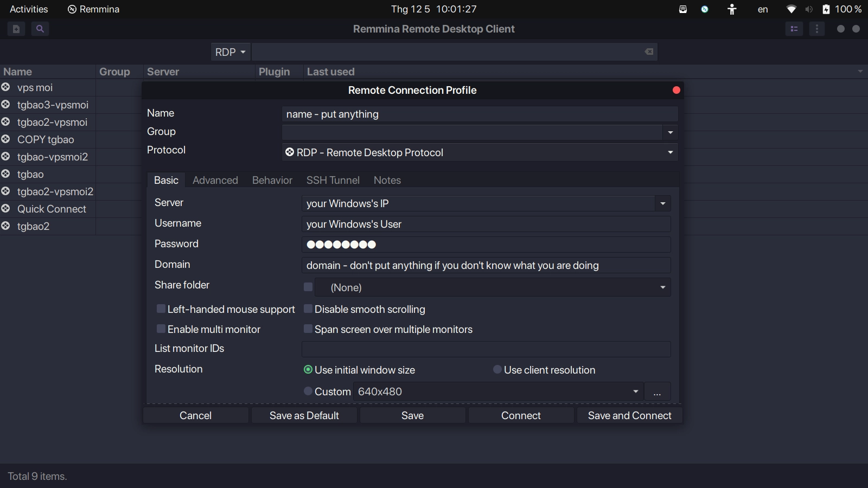Click the icon beside tgbao2-vpsmoi row
This screenshot has height=488, width=868.
tap(5, 121)
